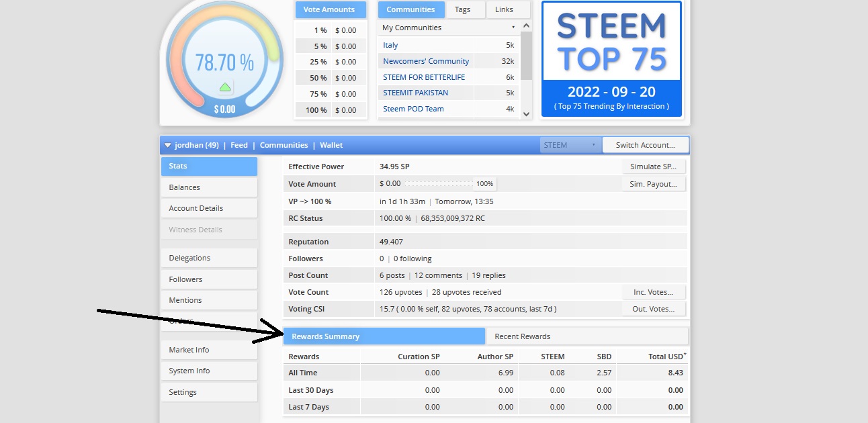The height and width of the screenshot is (423, 868).
Task: Click the 6 posts post count text
Action: (x=392, y=275)
